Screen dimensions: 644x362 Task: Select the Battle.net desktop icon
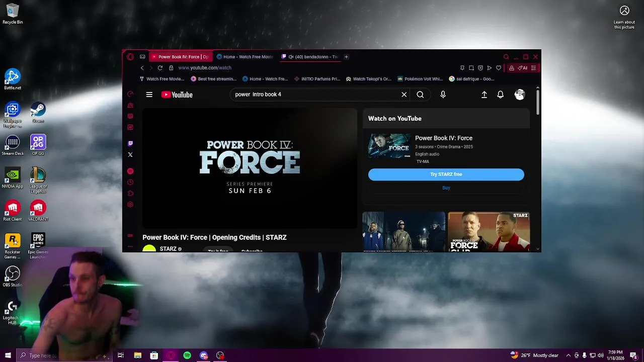point(13,79)
